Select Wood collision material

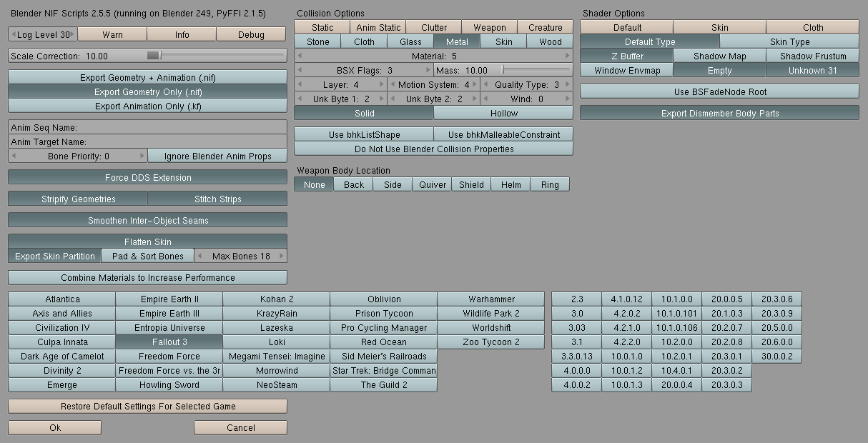[x=550, y=41]
